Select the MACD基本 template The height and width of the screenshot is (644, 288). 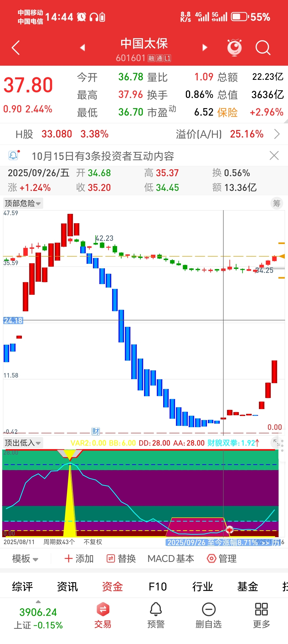[x=171, y=559]
